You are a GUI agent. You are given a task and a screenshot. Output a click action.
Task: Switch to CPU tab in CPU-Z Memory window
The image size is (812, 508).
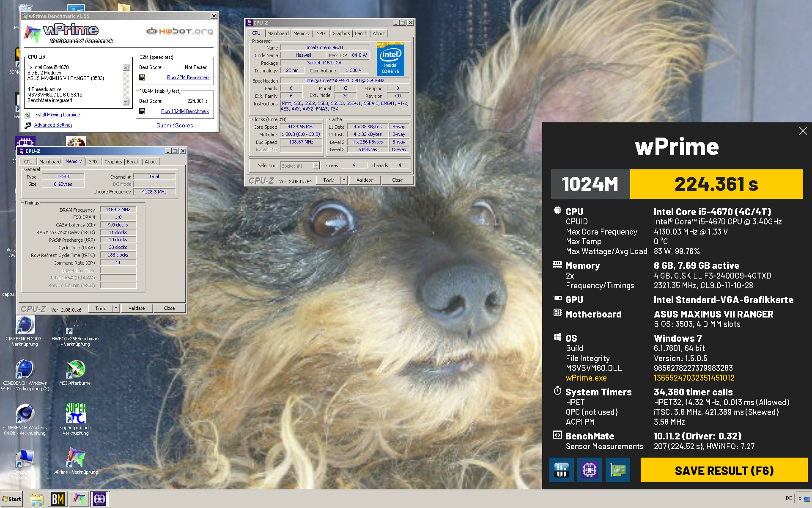pos(28,162)
